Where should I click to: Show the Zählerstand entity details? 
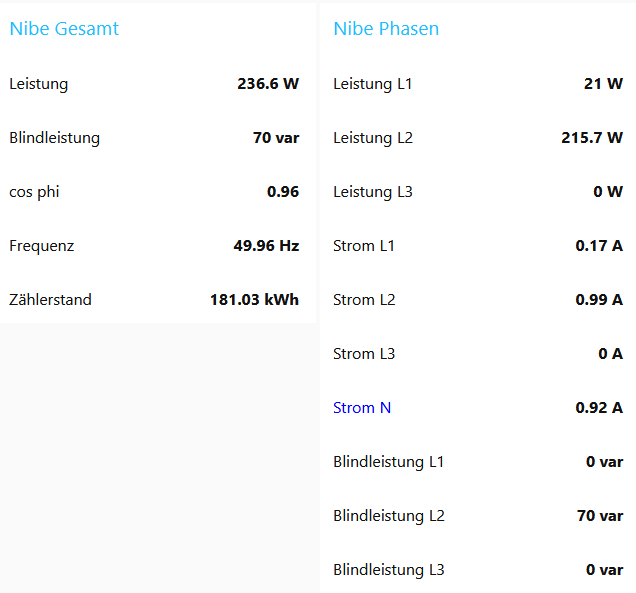coord(51,300)
